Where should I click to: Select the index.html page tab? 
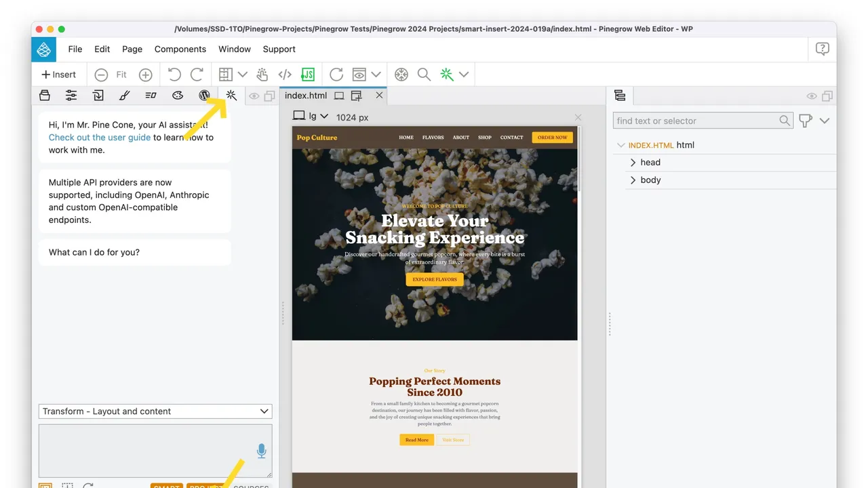[306, 96]
